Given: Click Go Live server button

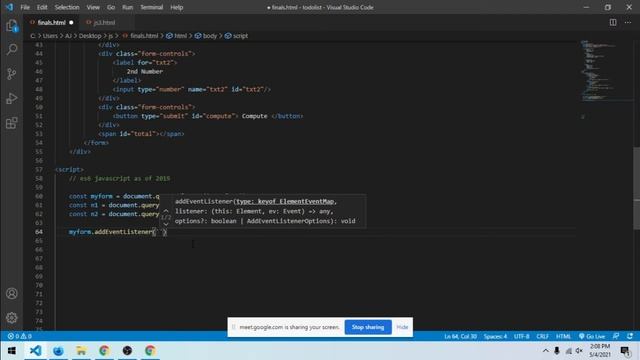Looking at the screenshot, I should (592, 336).
